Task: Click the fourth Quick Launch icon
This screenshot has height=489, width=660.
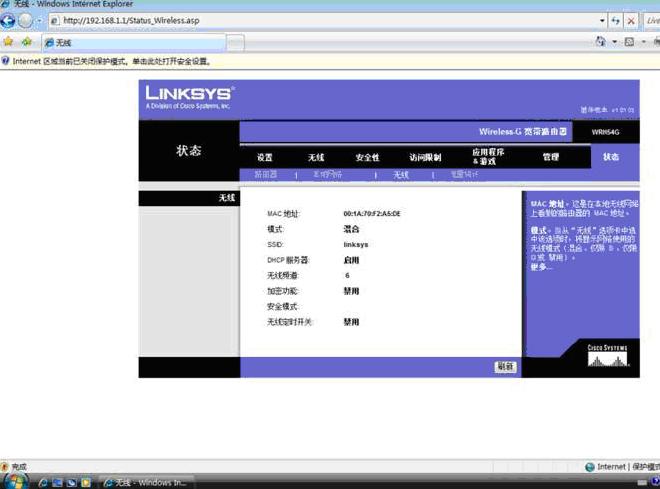Action: coord(86,483)
